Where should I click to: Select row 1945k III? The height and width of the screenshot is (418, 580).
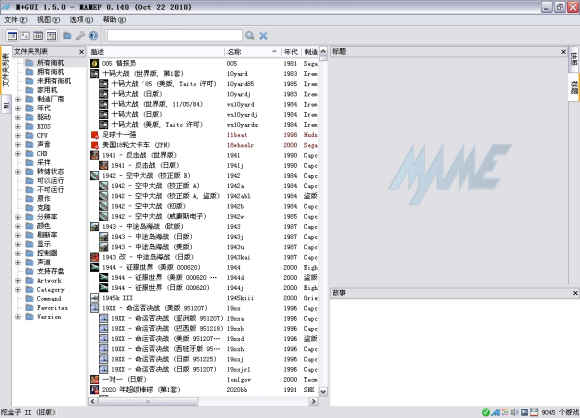[x=203, y=298]
